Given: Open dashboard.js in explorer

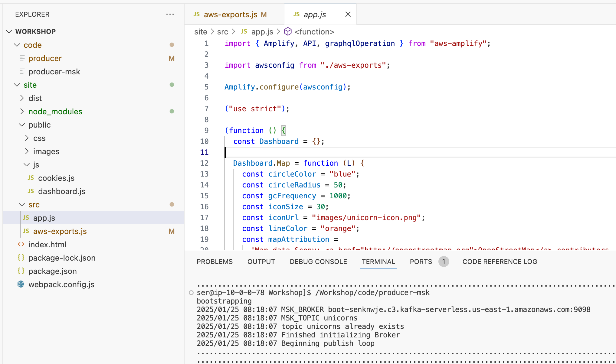Looking at the screenshot, I should (62, 191).
